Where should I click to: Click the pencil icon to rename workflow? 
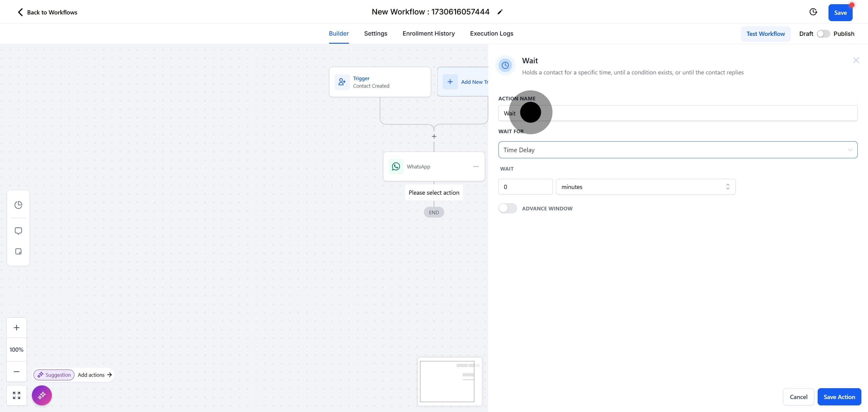[500, 12]
